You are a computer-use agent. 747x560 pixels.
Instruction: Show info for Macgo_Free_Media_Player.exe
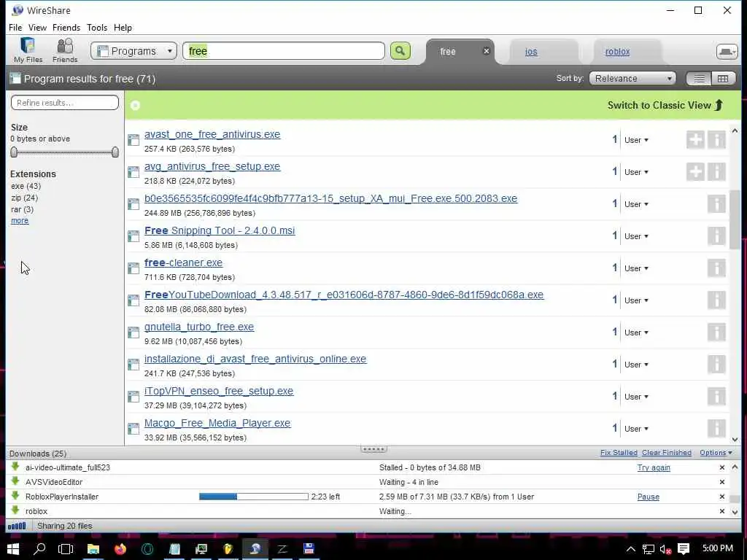[716, 428]
